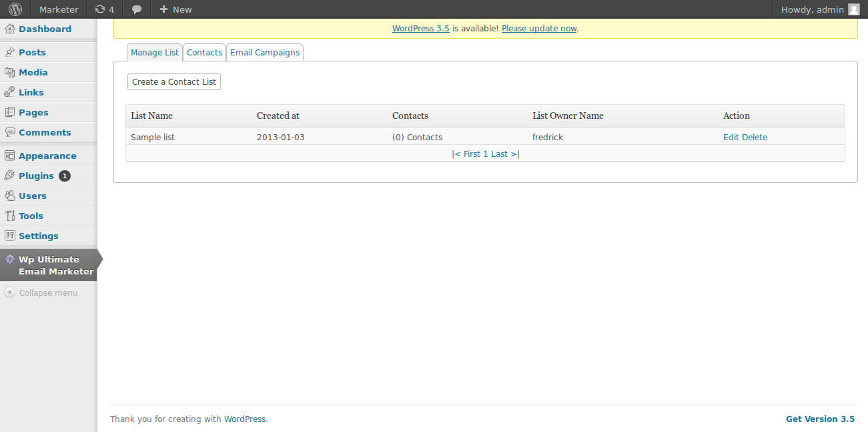Click the updates refresh icon
Screen dimensions: 868x432
pyautogui.click(x=100, y=9)
